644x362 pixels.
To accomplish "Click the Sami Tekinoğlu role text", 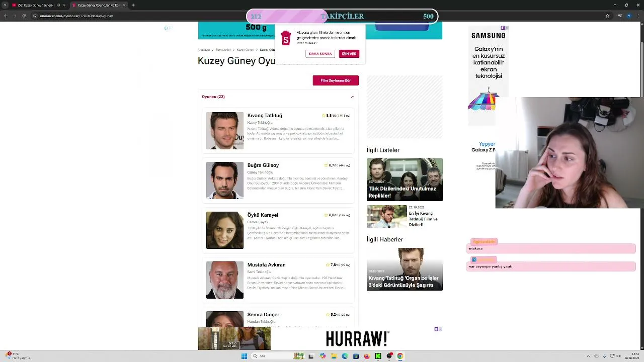I will [259, 272].
